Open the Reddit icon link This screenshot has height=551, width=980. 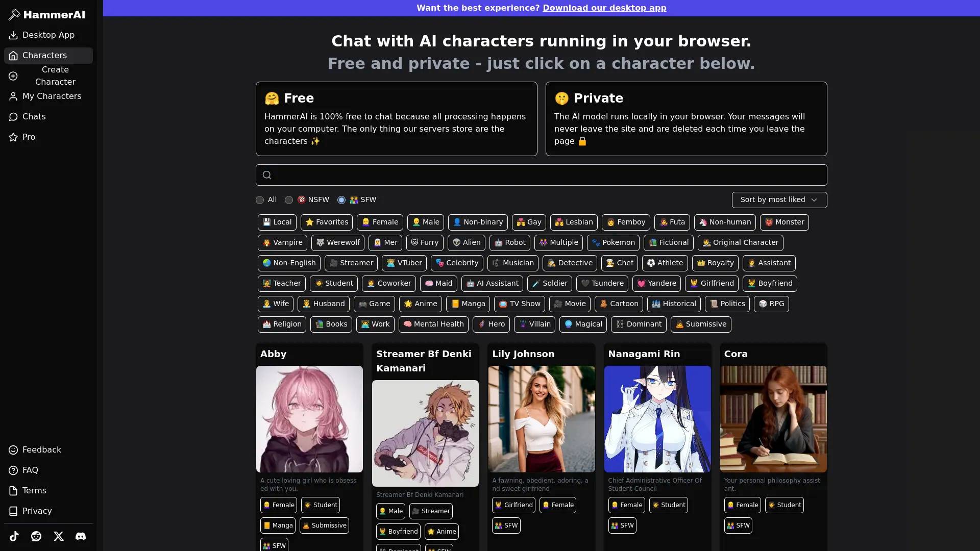36,536
